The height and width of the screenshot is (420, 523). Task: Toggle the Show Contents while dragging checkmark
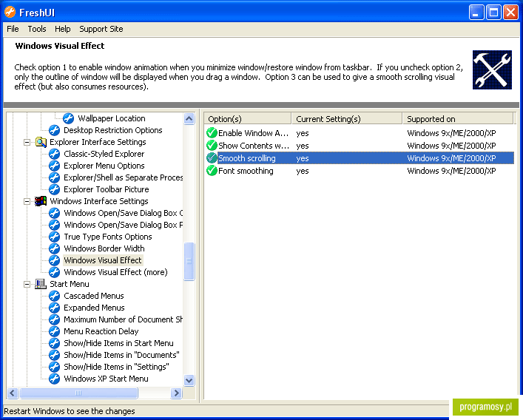point(212,146)
